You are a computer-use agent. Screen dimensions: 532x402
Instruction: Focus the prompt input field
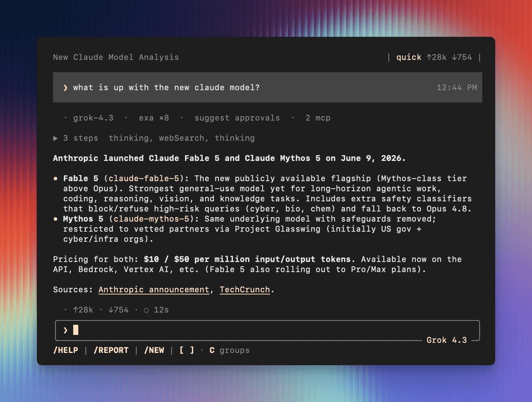click(x=267, y=330)
